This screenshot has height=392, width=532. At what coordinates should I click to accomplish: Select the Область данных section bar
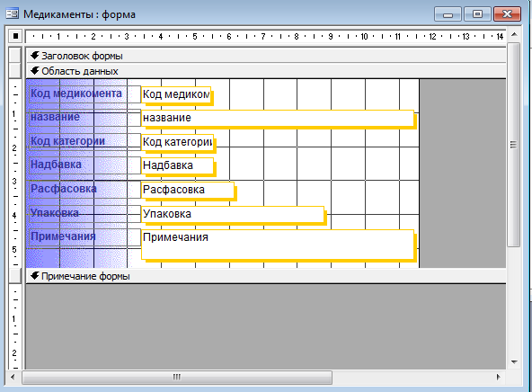pos(266,71)
